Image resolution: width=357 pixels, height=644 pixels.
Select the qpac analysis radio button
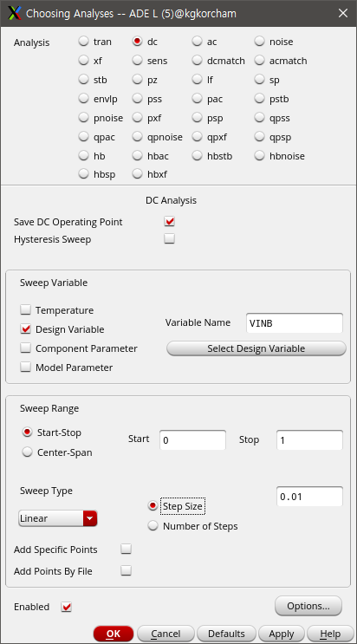point(84,136)
